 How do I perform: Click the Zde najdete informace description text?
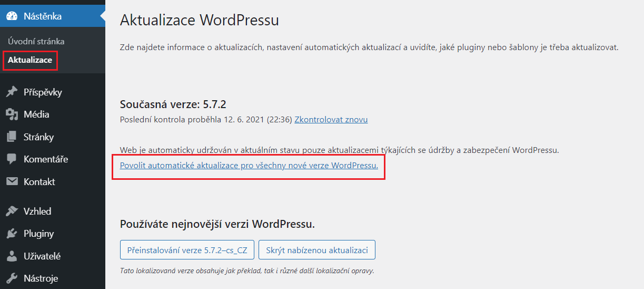click(369, 47)
